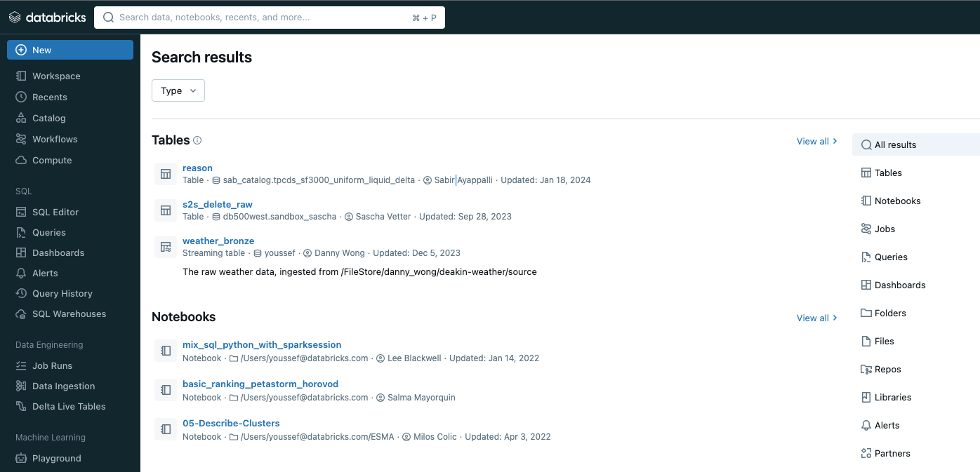
Task: Click the plus icon on New button
Action: coord(21,50)
